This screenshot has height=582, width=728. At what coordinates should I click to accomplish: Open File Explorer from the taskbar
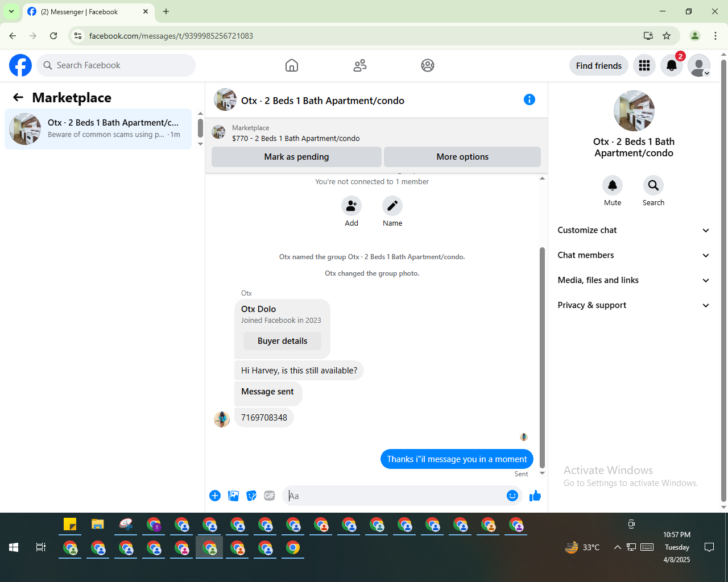[98, 524]
